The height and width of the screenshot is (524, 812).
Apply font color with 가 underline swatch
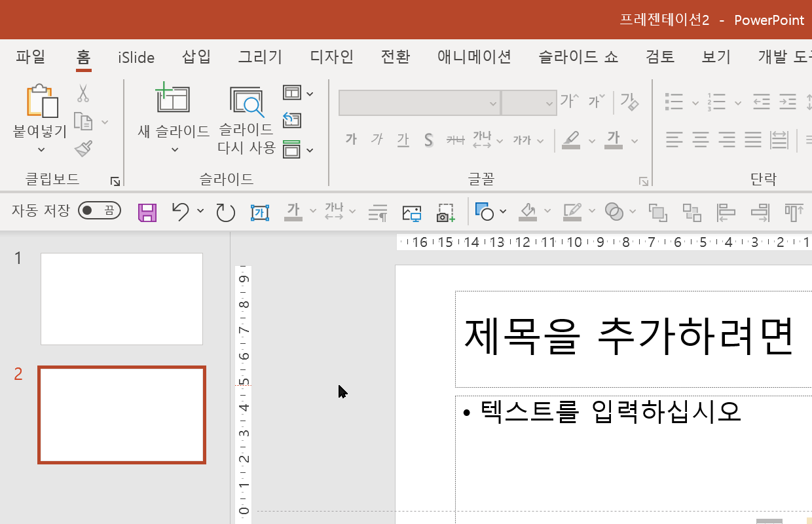[x=614, y=140]
